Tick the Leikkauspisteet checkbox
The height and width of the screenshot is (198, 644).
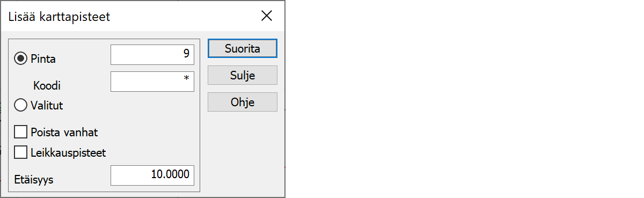[21, 152]
